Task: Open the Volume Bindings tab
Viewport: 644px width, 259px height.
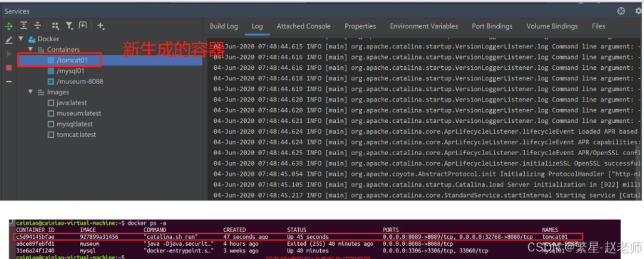Action: 552,26
